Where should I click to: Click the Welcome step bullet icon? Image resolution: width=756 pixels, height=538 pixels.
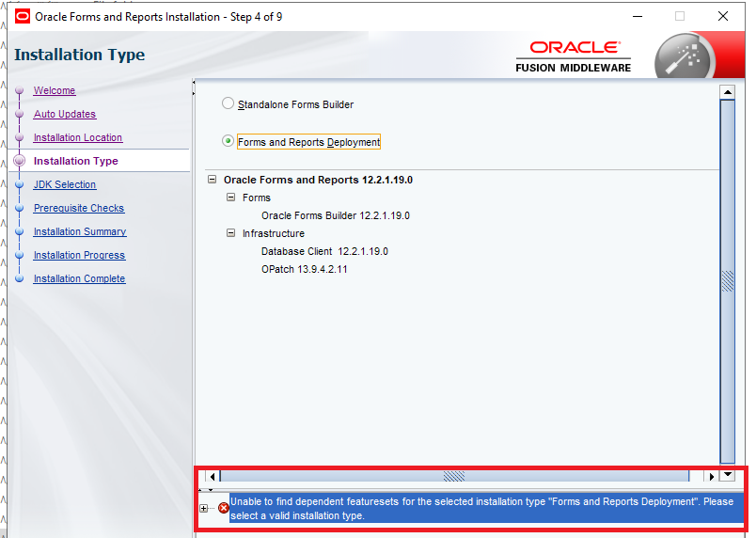[x=20, y=90]
